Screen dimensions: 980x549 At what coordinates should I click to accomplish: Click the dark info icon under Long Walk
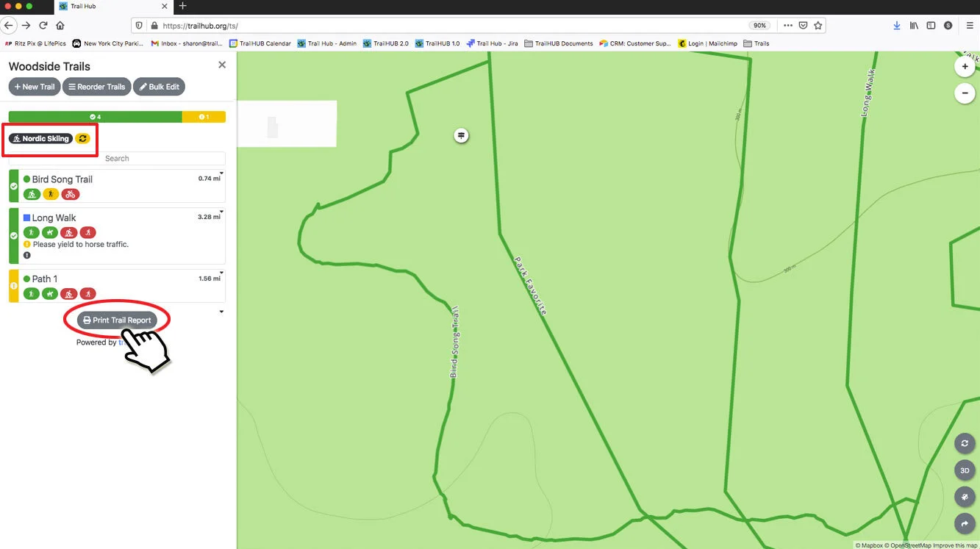[x=27, y=255]
